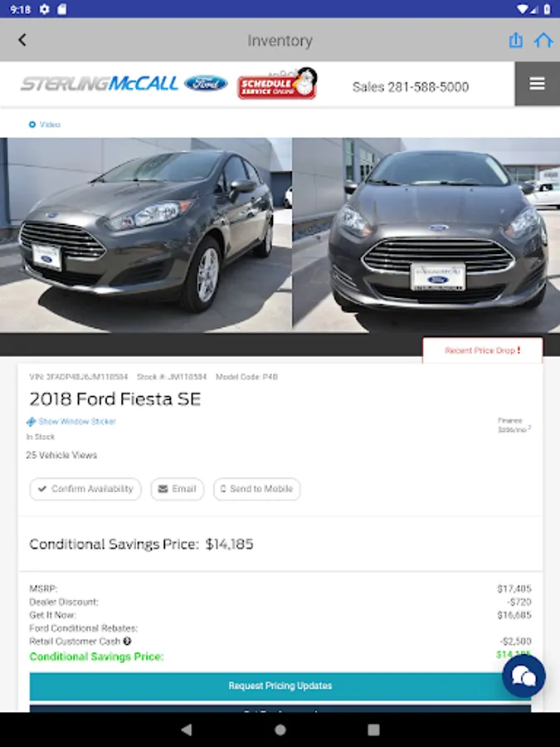The height and width of the screenshot is (747, 560).
Task: Show the window sticker
Action: click(76, 422)
